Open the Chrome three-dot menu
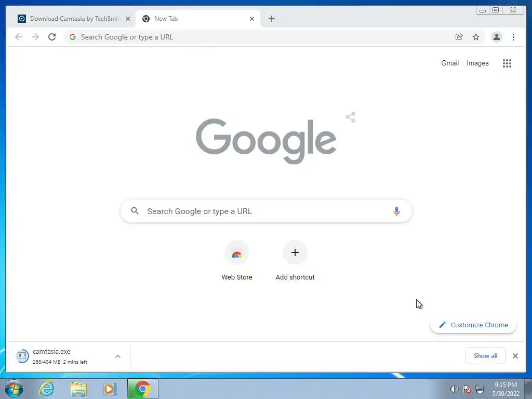This screenshot has width=532, height=399. coord(513,37)
